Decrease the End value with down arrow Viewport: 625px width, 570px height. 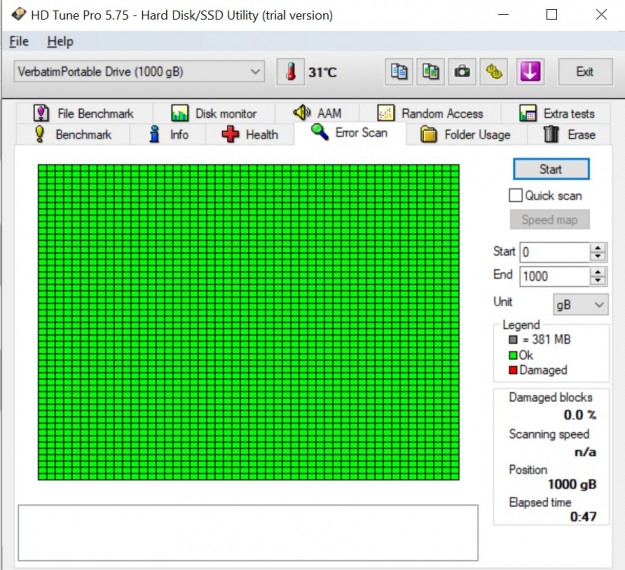tap(598, 281)
